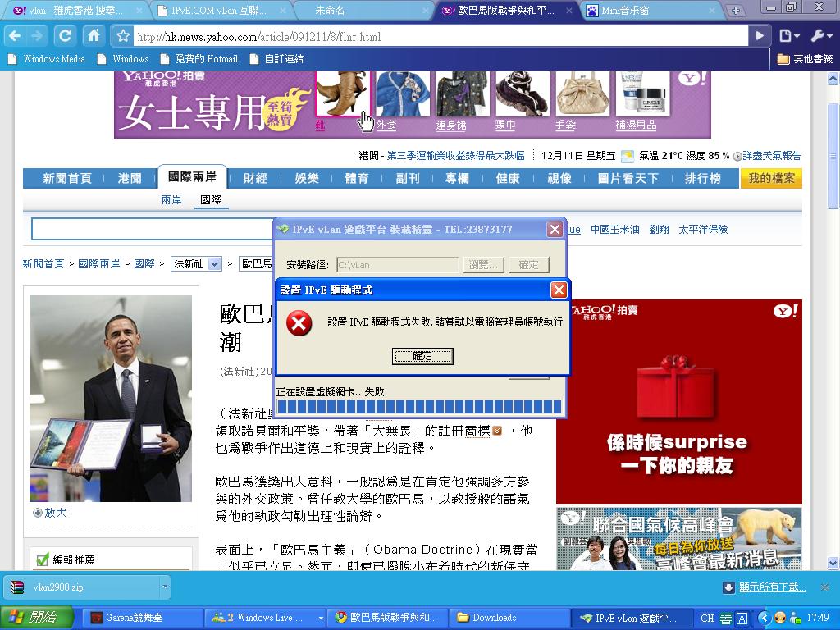840x630 pixels.
Task: Select the 圖片看天下 navigation item
Action: 628,178
